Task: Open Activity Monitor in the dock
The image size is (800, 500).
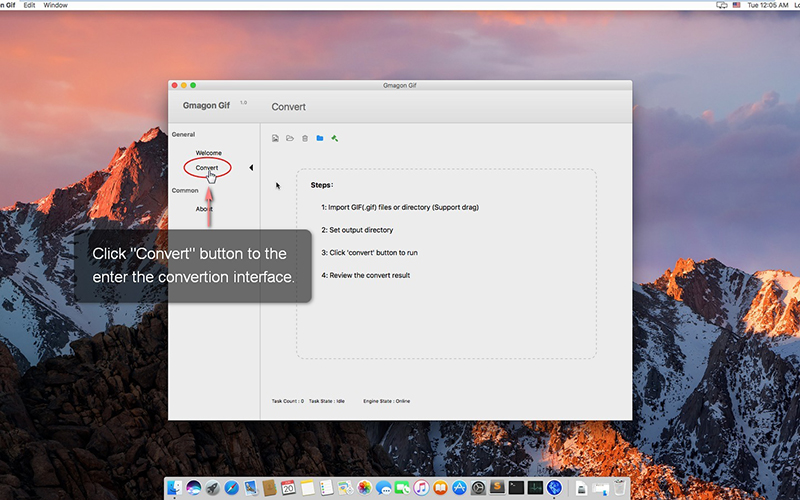Action: tap(535, 488)
